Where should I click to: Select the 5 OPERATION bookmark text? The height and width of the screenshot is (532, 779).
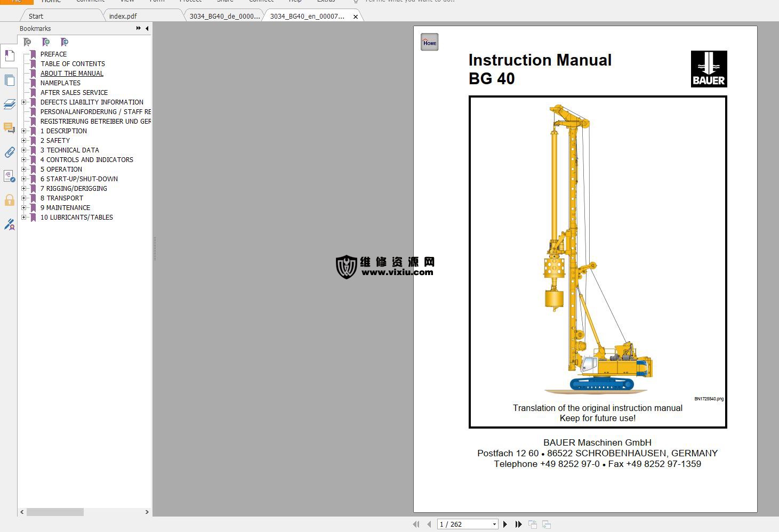tap(61, 169)
